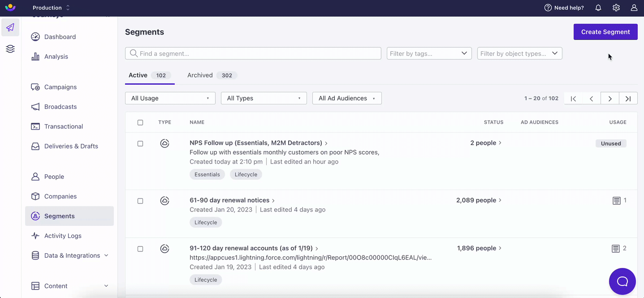Screen dimensions: 644x298
Task: Check the NPS Follow up segment checkbox
Action: coord(140,143)
